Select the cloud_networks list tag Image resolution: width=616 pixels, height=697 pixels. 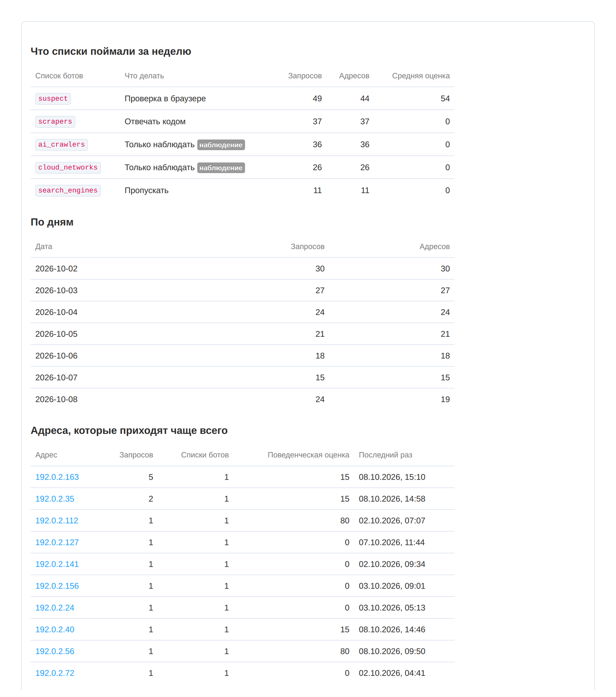(68, 168)
